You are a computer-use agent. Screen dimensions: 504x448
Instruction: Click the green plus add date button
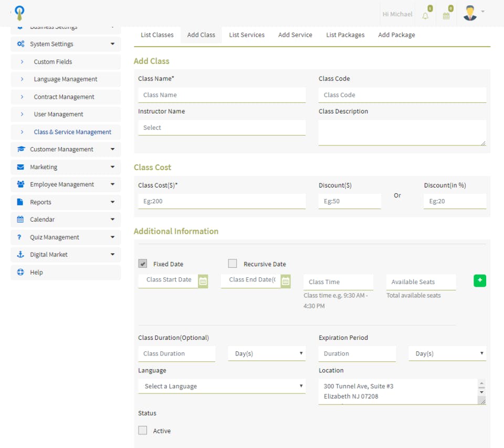pyautogui.click(x=479, y=280)
